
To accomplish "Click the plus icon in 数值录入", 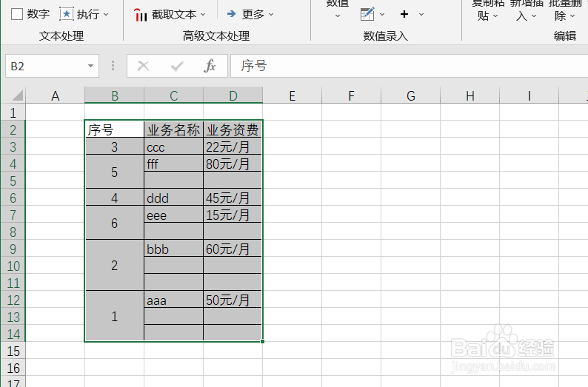I will [404, 14].
